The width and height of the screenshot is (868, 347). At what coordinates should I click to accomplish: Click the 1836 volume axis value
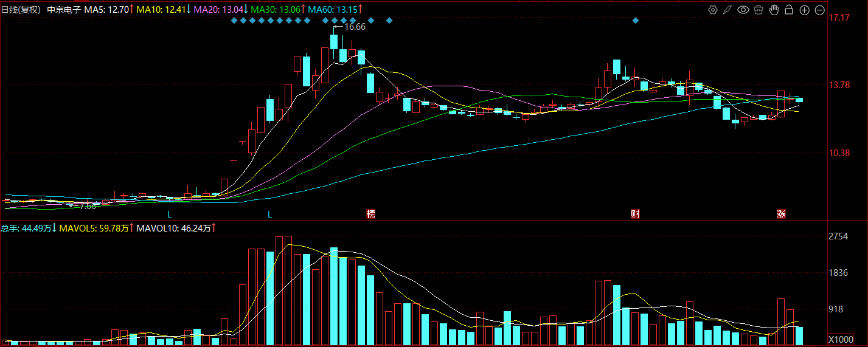click(838, 273)
